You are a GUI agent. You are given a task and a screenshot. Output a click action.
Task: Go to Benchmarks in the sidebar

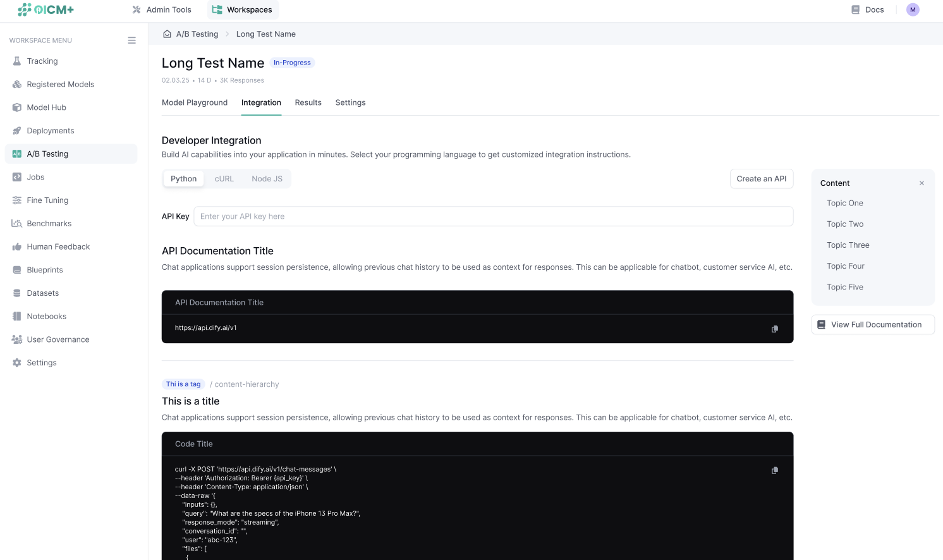click(49, 224)
